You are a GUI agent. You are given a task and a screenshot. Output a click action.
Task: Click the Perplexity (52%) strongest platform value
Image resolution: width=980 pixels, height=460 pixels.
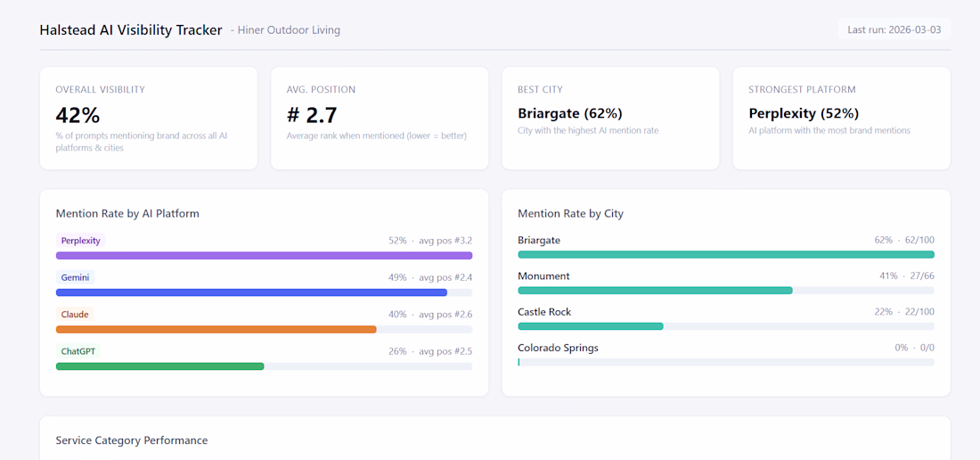(804, 114)
